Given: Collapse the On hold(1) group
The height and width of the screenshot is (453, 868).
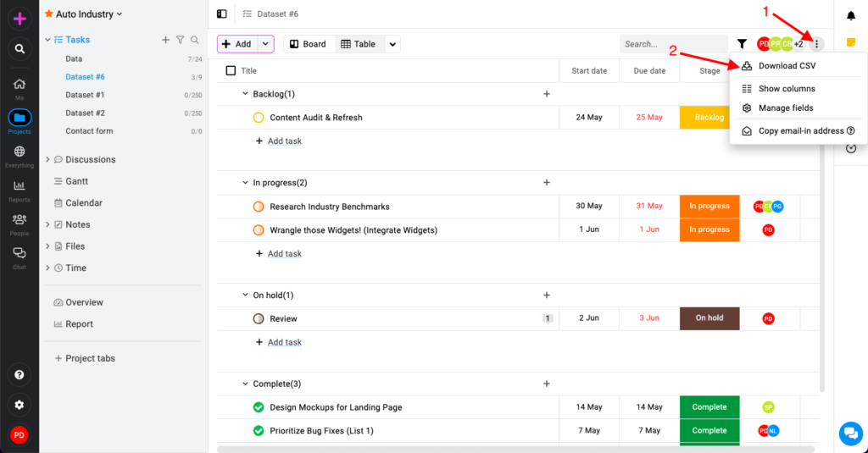Looking at the screenshot, I should (x=245, y=296).
